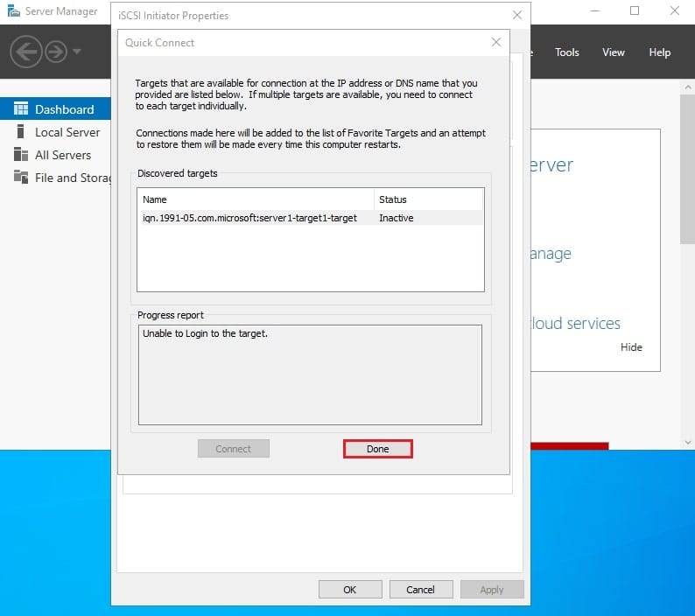Screen dimensions: 695x616
Task: Click the Server Manager vertical scrollbar thumb
Action: coord(688,169)
